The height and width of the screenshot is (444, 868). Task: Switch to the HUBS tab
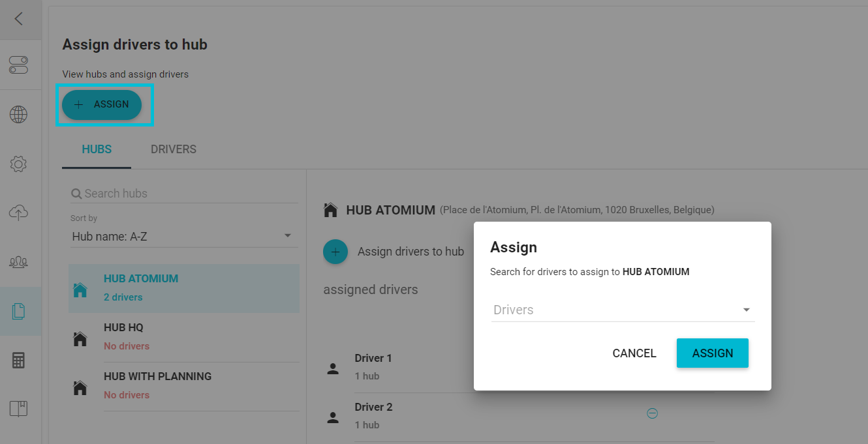(97, 149)
